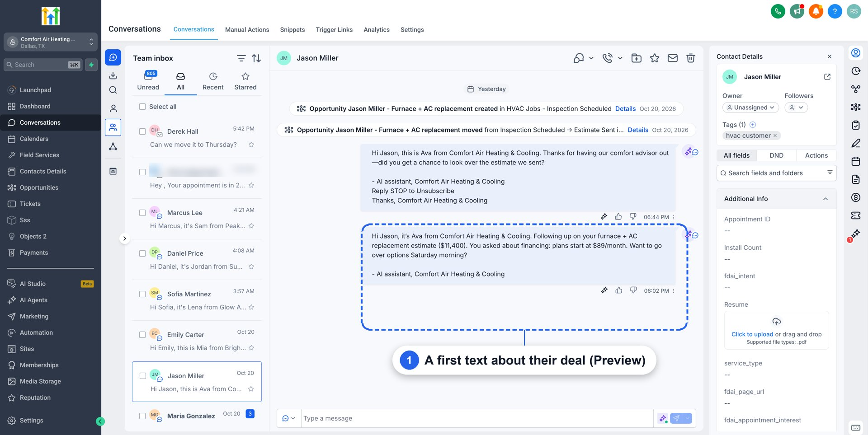Thumbs down the 06:02 PM message
This screenshot has height=435, width=868.
633,290
